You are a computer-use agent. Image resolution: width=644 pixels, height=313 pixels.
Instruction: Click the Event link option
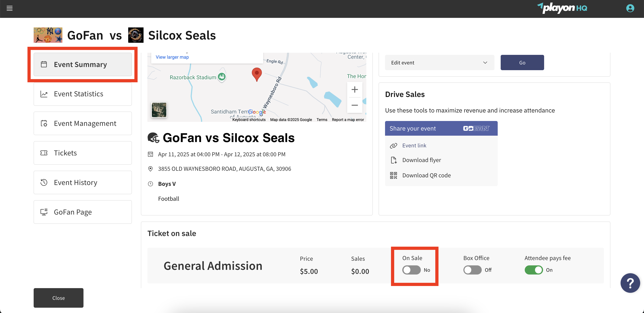tap(414, 145)
